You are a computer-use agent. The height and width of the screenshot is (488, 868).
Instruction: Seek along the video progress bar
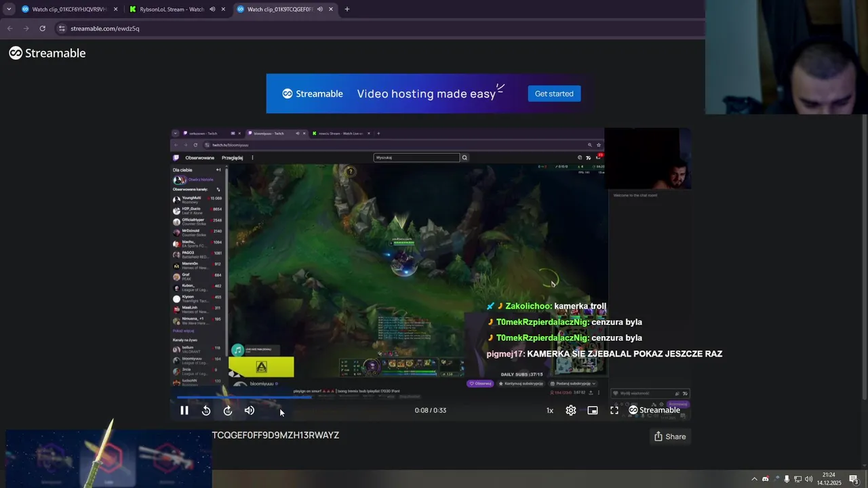[x=431, y=397]
